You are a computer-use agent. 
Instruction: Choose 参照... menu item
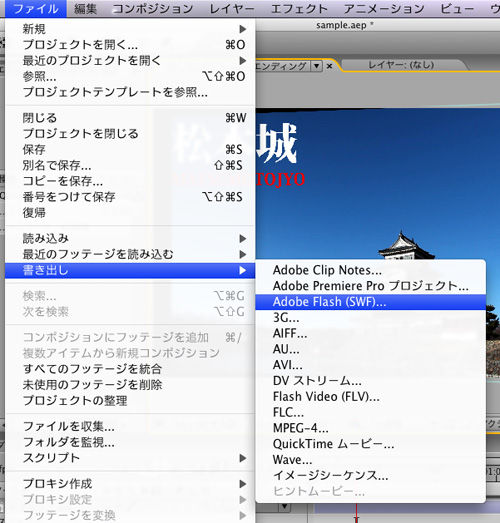coord(130,76)
